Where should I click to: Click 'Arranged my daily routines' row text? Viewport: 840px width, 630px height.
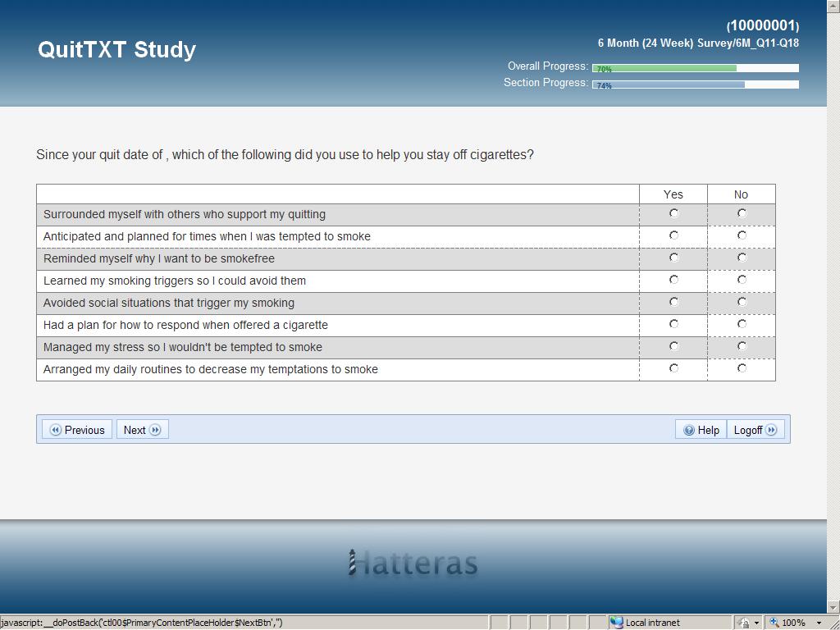[x=211, y=370]
